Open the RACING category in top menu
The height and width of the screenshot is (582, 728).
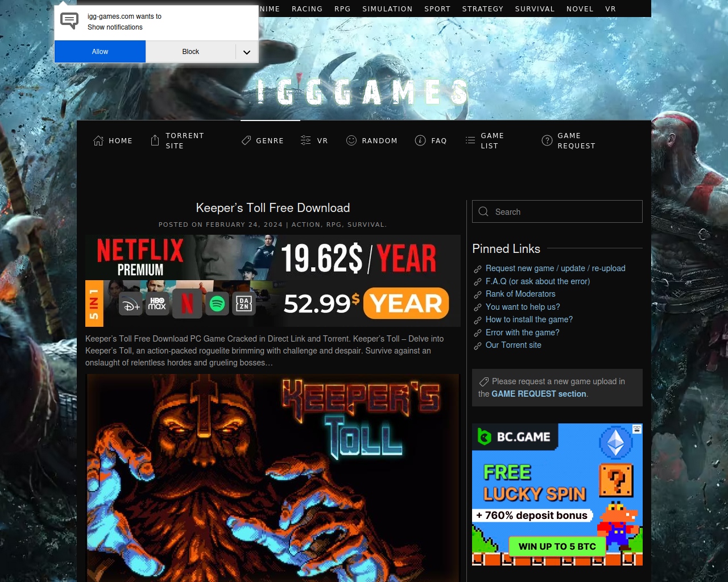307,9
